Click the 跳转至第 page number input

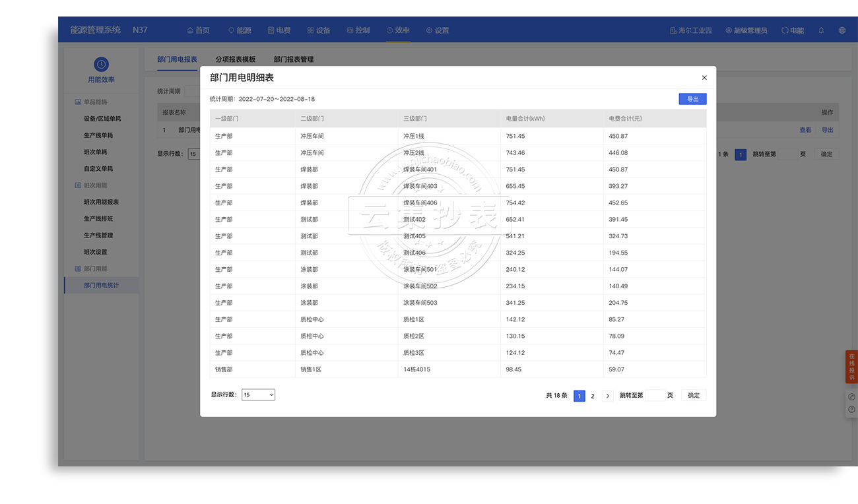(655, 396)
